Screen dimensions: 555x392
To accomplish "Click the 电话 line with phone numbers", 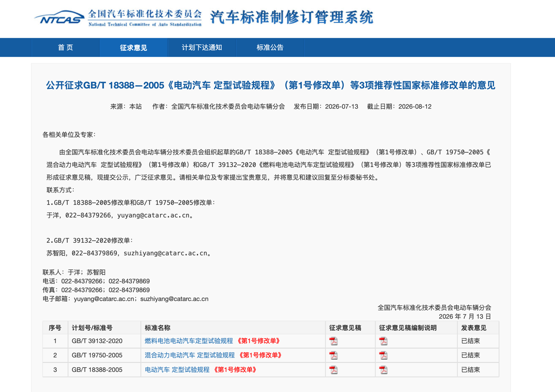I will pos(96,281).
